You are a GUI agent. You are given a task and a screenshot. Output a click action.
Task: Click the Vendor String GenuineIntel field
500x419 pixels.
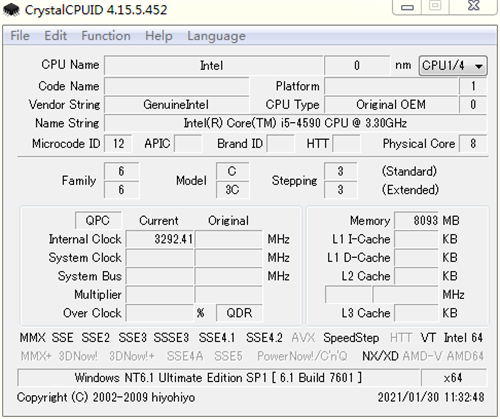(176, 104)
